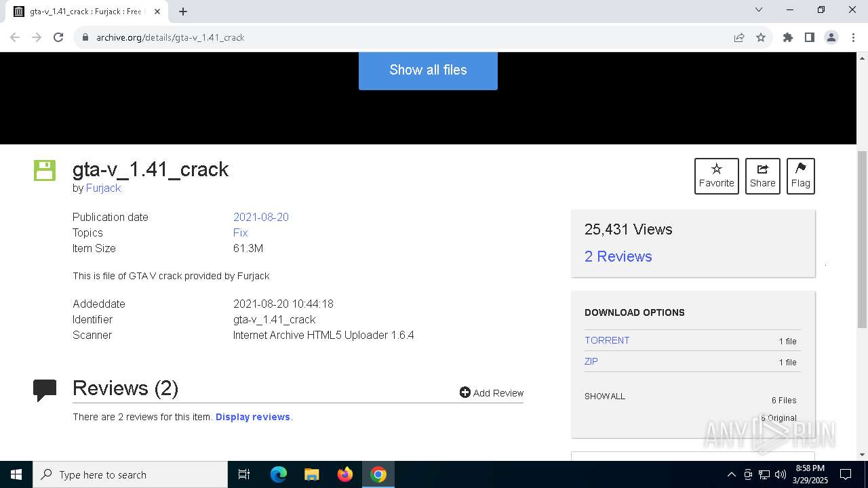Open the Windows Start menu
Viewport: 868px width, 488px height.
16,474
